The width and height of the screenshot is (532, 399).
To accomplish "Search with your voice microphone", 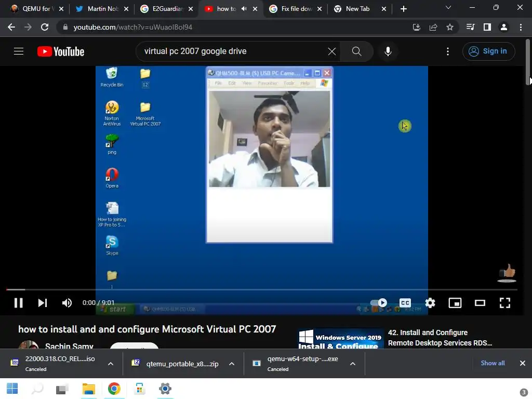I will tap(388, 51).
